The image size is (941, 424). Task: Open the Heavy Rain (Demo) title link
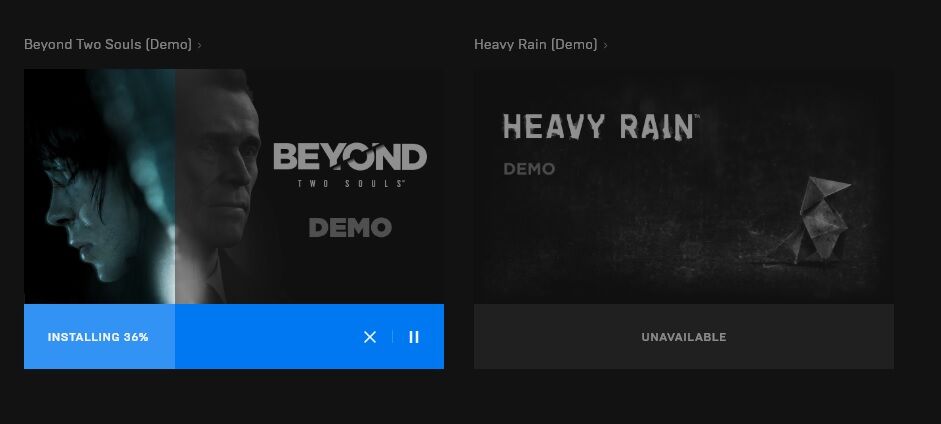535,44
